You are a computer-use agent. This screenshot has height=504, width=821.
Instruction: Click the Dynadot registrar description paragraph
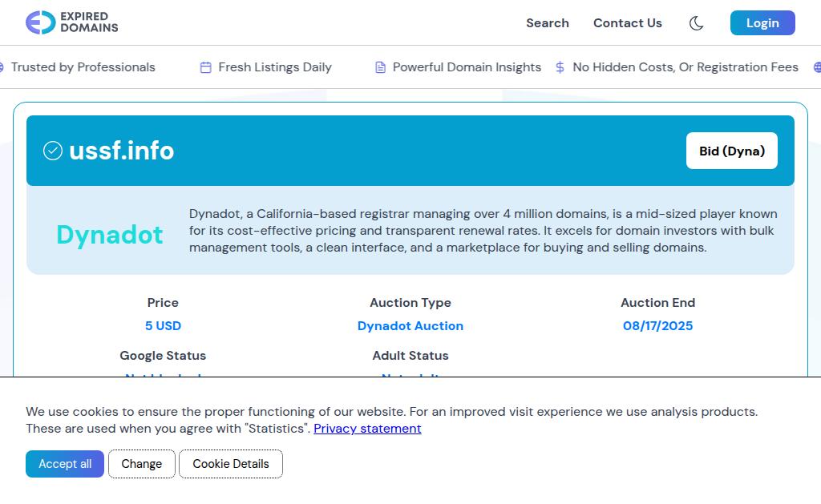tap(483, 231)
